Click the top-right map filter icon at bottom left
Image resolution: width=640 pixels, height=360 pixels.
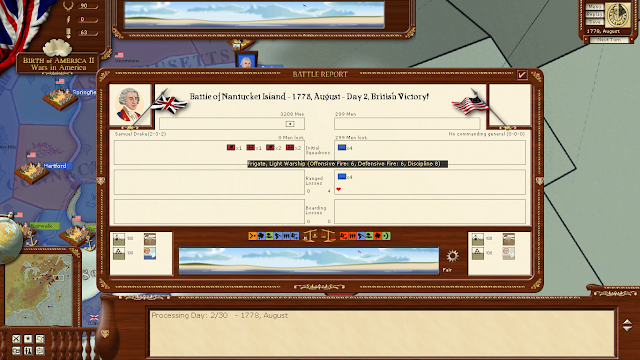tap(40, 339)
